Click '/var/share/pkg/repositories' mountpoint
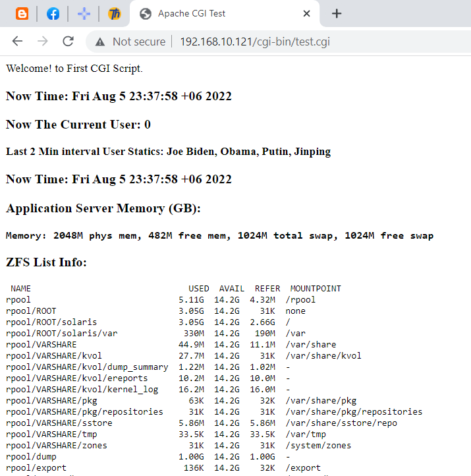The height and width of the screenshot is (476, 471). click(x=354, y=412)
